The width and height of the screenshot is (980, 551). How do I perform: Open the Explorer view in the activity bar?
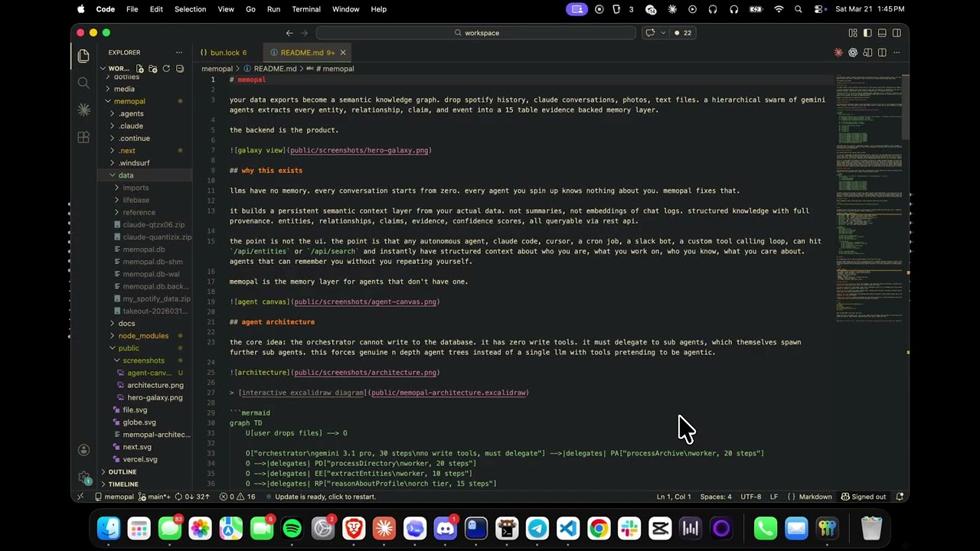click(83, 56)
